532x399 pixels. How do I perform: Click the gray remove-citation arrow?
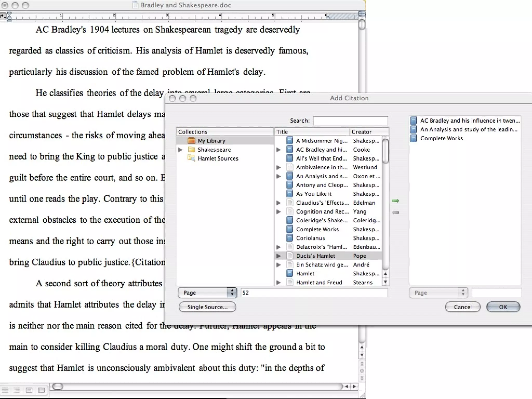coord(395,212)
